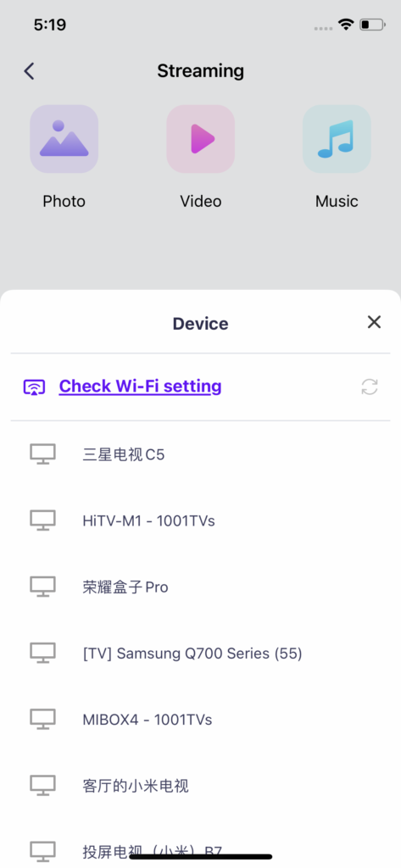This screenshot has width=401, height=868.
Task: Select 荣耀盒子 Pro from device list
Action: pos(200,587)
